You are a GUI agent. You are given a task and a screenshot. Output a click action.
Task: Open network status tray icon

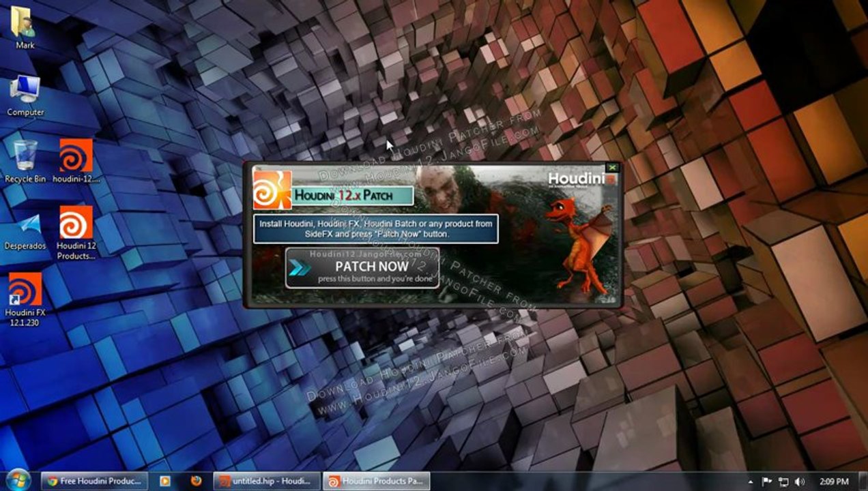(783, 481)
